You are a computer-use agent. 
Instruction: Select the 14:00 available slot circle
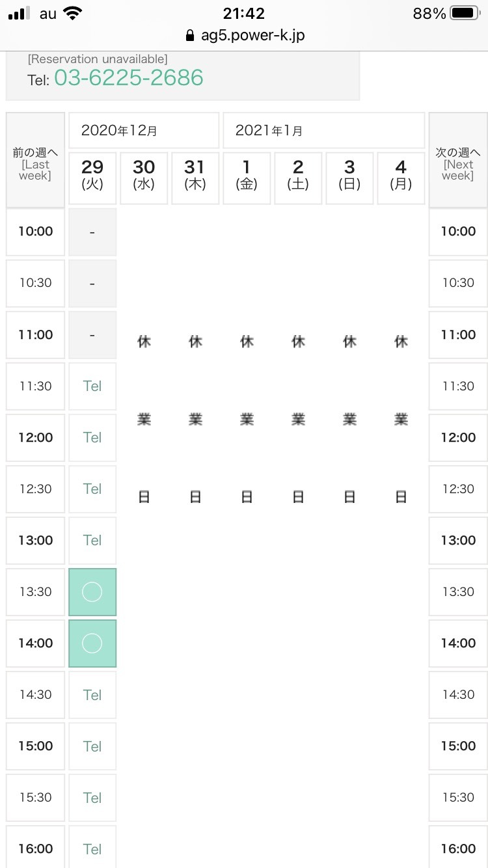point(92,643)
